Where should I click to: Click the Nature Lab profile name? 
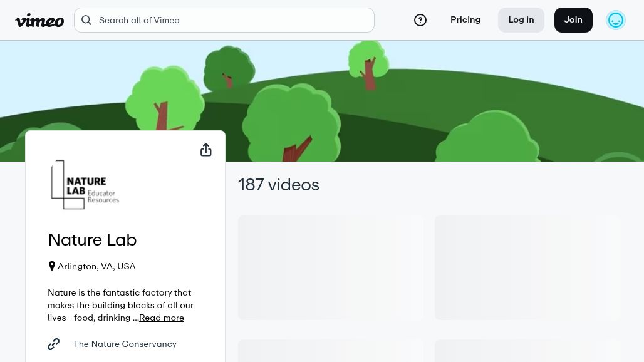[92, 239]
